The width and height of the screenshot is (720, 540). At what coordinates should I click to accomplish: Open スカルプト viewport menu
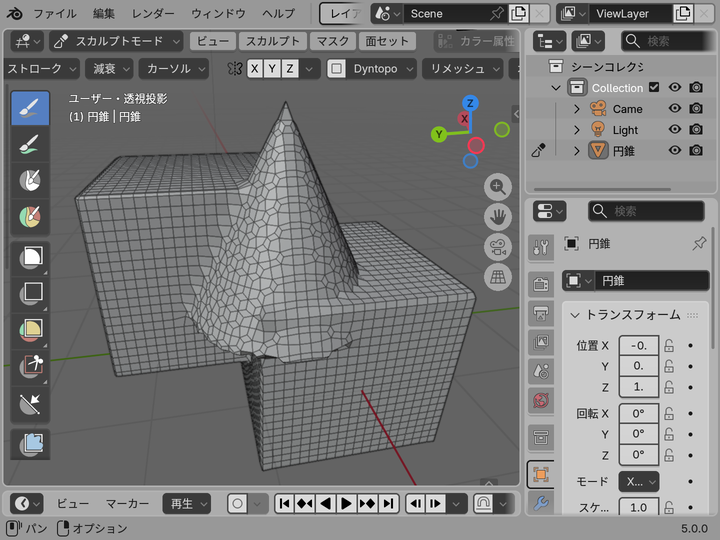[273, 41]
